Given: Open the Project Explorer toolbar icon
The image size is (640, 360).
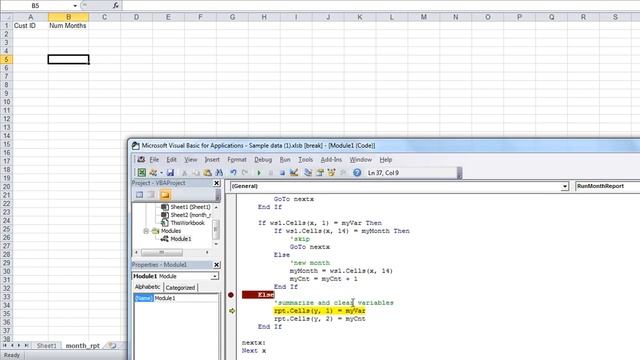Looking at the screenshot, I should (x=308, y=173).
